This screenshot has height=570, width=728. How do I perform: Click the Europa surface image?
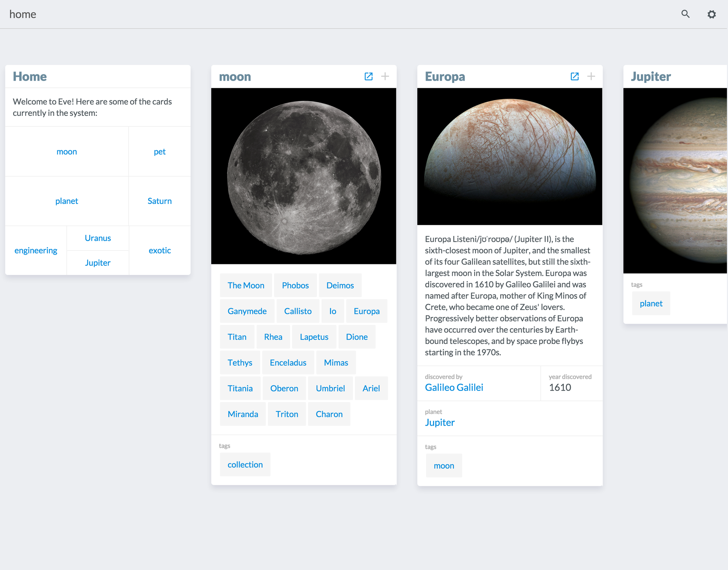point(510,156)
